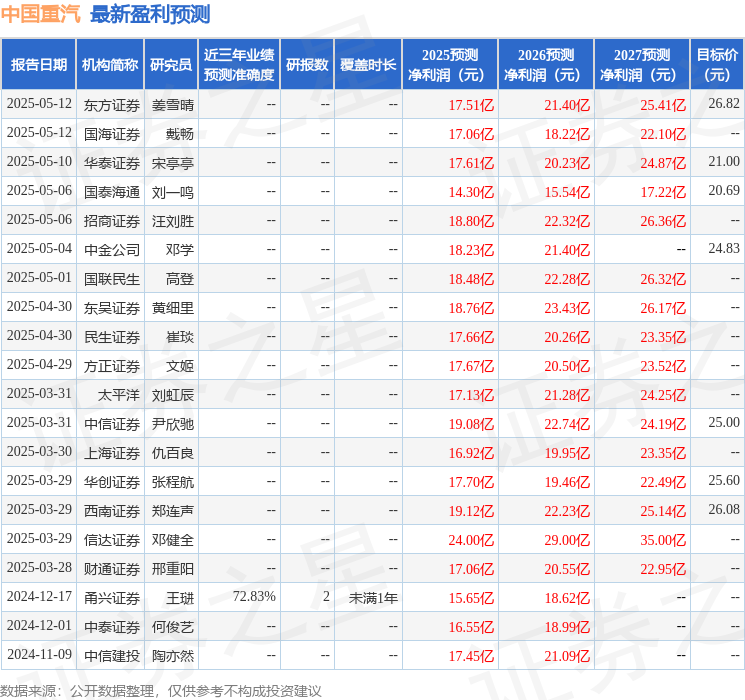The width and height of the screenshot is (745, 700).
Task: Click the 24.00亿 2025 profit forecast
Action: (x=471, y=540)
